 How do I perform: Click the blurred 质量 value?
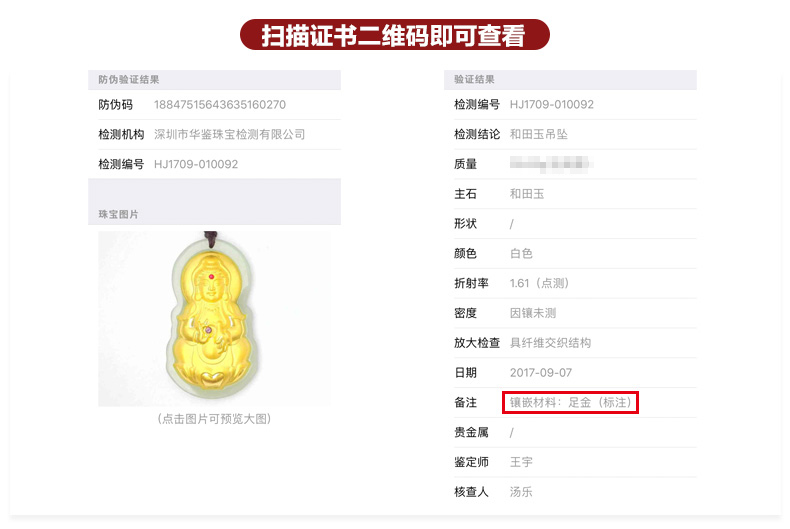551,164
